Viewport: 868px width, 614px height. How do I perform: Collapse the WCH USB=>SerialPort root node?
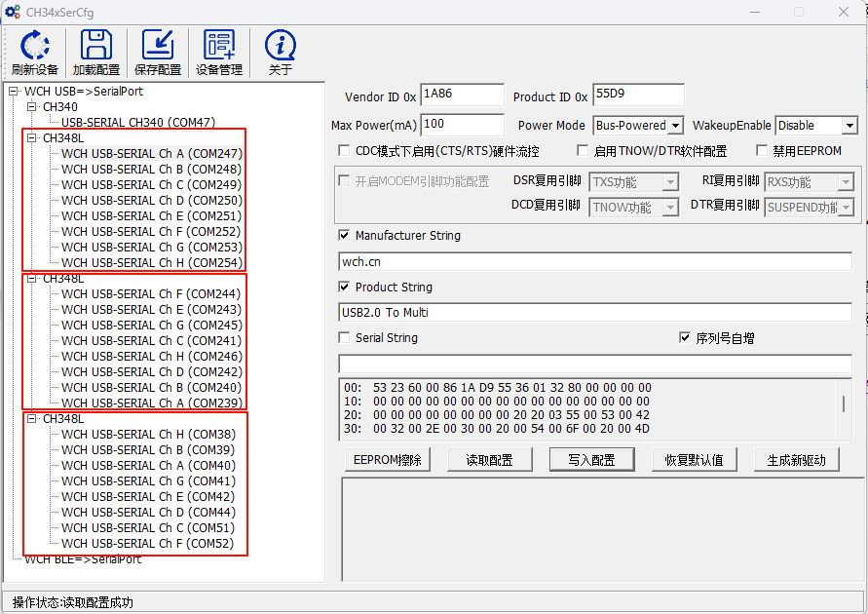tap(14, 92)
